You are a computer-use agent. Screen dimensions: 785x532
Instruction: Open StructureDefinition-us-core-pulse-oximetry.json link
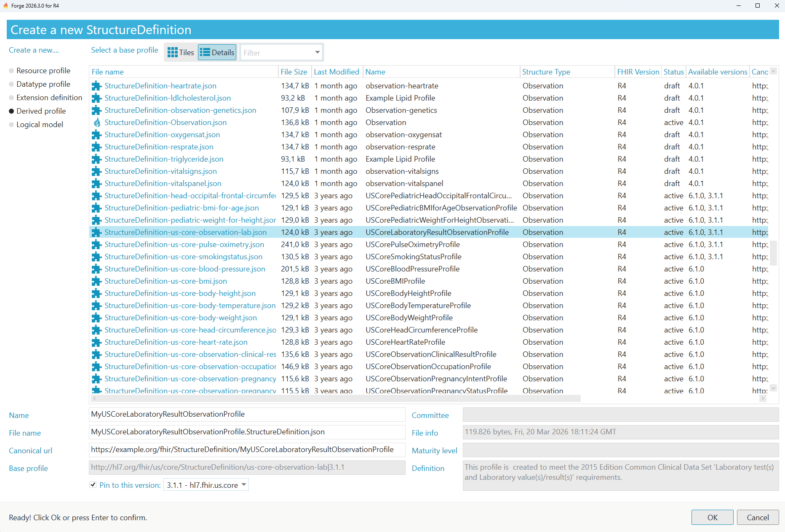pyautogui.click(x=184, y=245)
